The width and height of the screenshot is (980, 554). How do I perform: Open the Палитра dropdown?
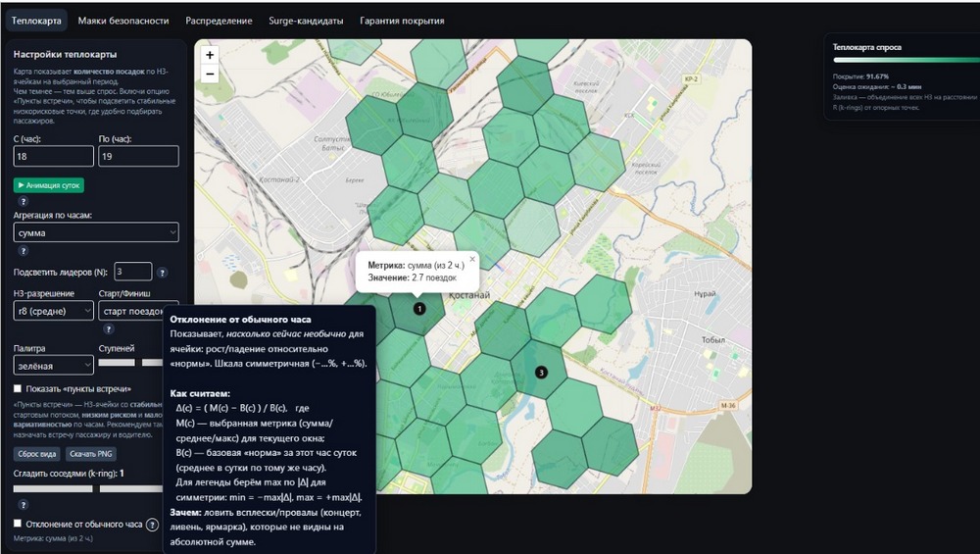pyautogui.click(x=53, y=364)
